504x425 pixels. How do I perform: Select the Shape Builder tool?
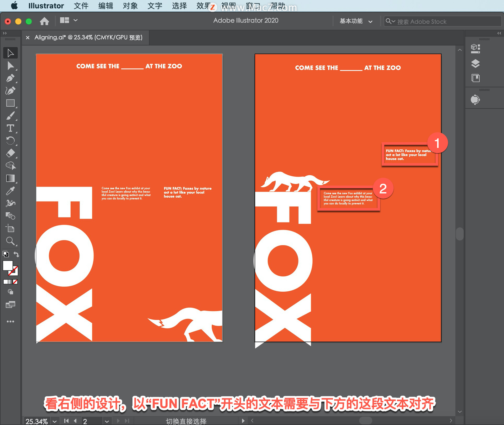click(x=10, y=166)
